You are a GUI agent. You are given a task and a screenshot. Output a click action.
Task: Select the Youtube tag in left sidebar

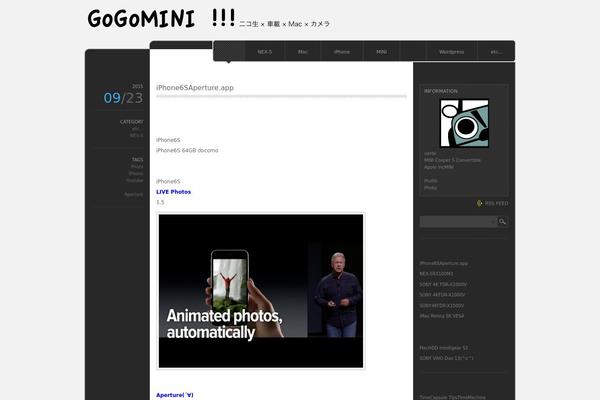(134, 180)
